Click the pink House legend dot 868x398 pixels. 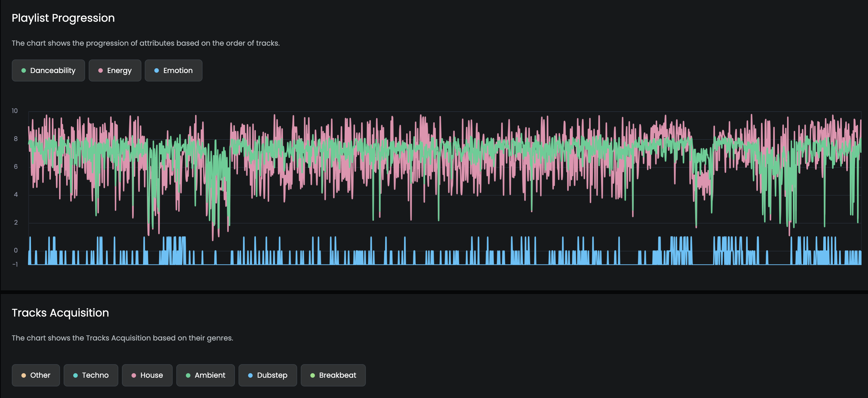(x=134, y=375)
